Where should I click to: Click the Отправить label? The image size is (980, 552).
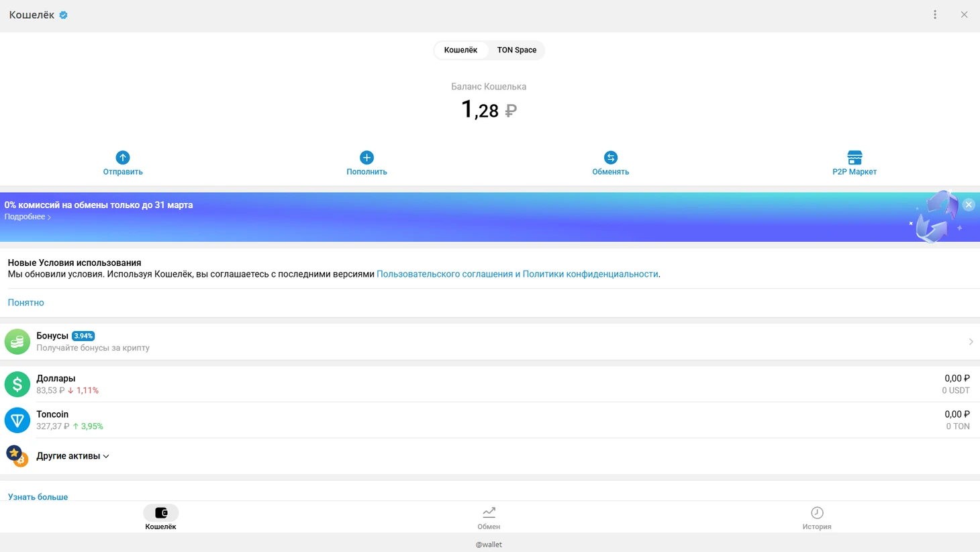123,172
